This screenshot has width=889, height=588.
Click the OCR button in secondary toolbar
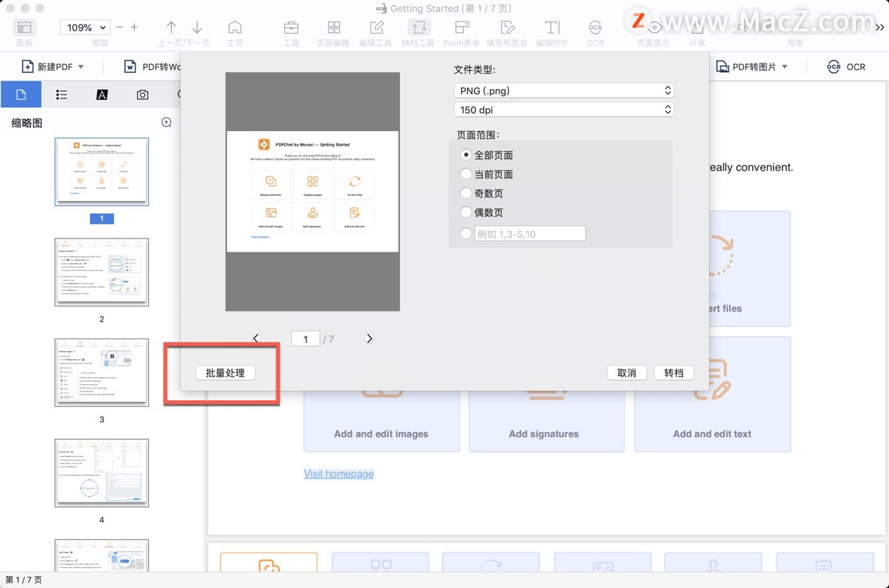click(x=846, y=67)
